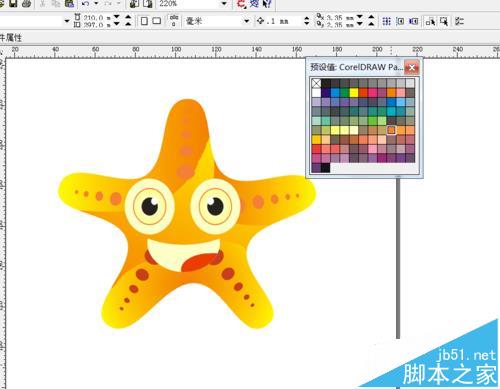Image resolution: width=500 pixels, height=389 pixels.
Task: Click the palette window title bar
Action: point(356,67)
